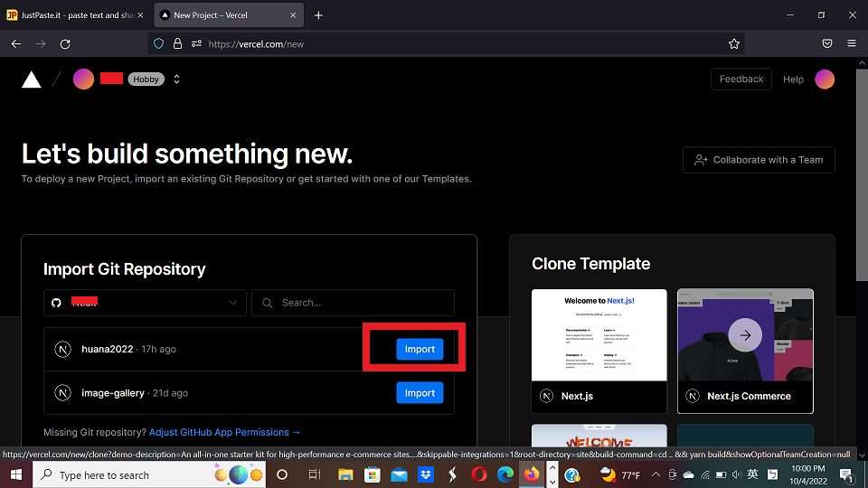Open Dropbox from taskbar
The image size is (868, 488).
[426, 474]
